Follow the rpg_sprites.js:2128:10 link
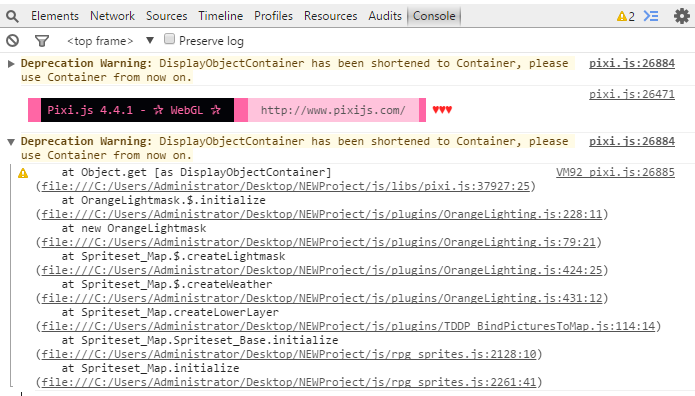The height and width of the screenshot is (396, 695). pos(289,354)
